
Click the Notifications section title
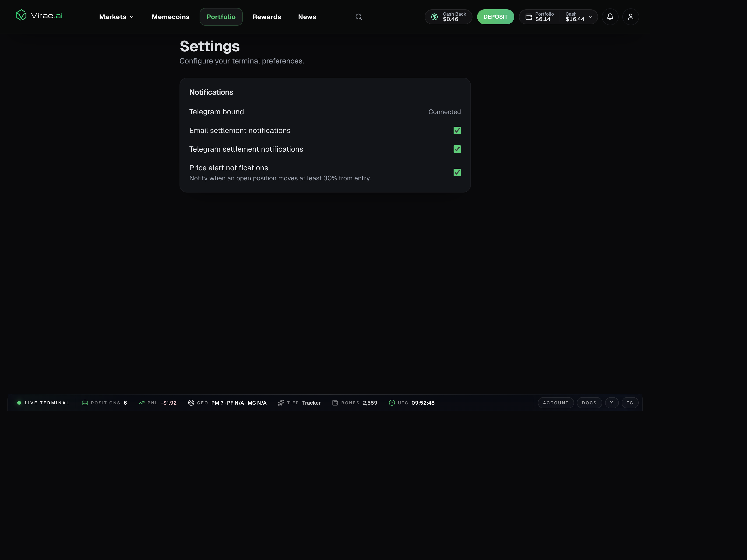[211, 92]
